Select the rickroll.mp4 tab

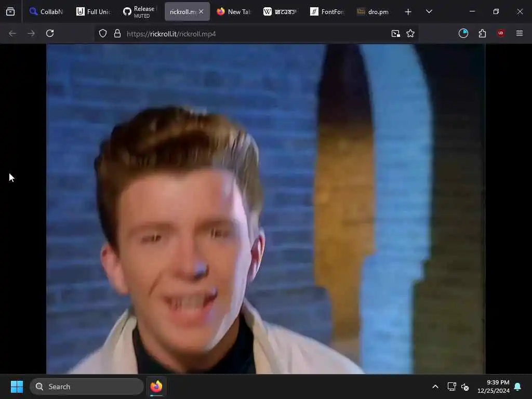pyautogui.click(x=182, y=12)
